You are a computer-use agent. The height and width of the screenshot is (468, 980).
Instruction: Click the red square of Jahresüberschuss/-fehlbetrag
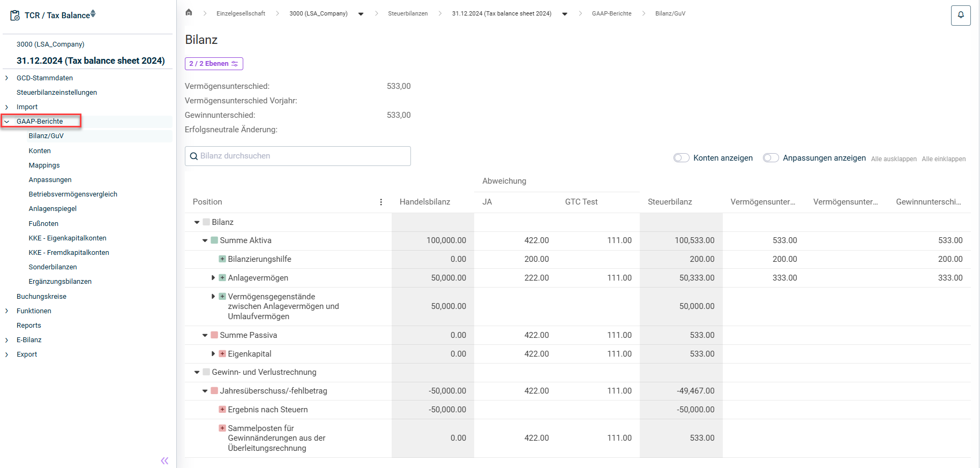[x=214, y=391]
